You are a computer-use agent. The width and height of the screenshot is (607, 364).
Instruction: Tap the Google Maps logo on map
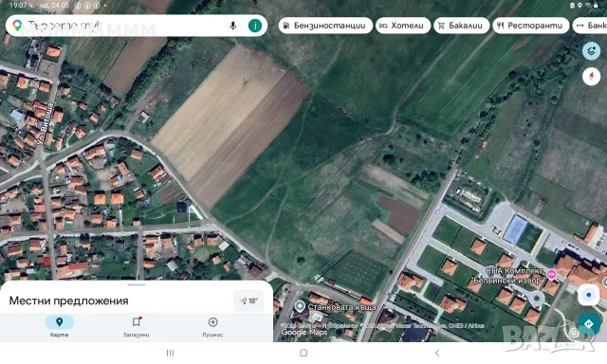pos(303,332)
